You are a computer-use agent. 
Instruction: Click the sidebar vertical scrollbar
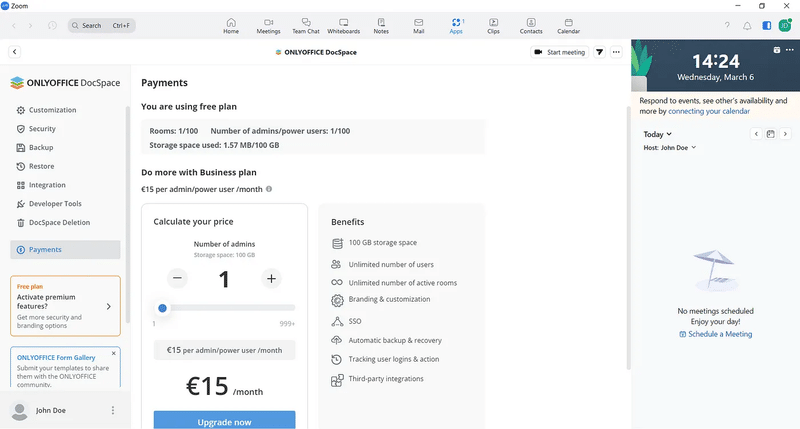pyautogui.click(x=128, y=214)
